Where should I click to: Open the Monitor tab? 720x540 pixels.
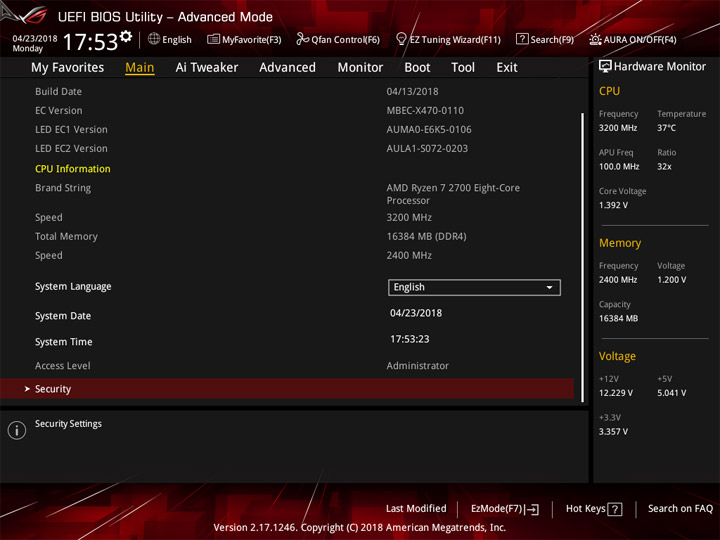(360, 68)
